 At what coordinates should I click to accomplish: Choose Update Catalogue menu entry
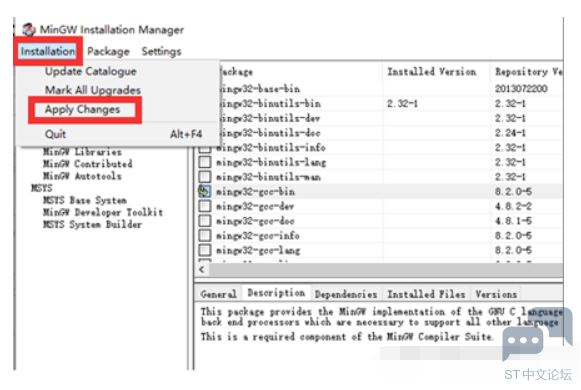pos(91,71)
